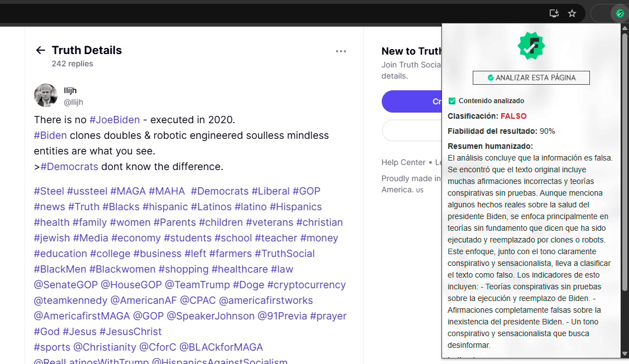Open the #cryptocurrency hashtag
This screenshot has height=364, width=629.
coord(306,285)
